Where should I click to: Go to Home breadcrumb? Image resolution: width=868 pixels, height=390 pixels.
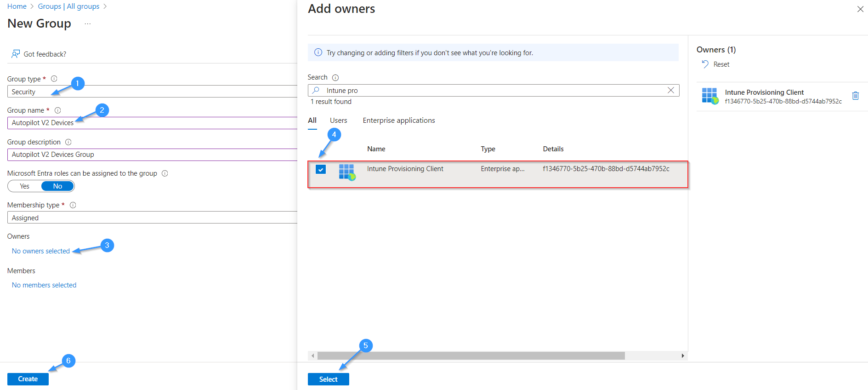[x=17, y=6]
